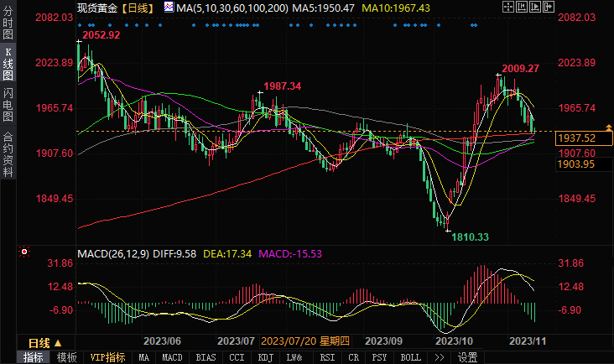Click the DEA:17.34 value
The image size is (614, 364).
tap(227, 253)
